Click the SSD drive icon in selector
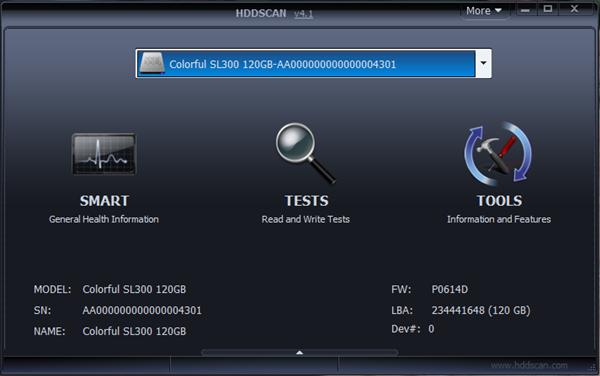600x376 pixels. [152, 63]
